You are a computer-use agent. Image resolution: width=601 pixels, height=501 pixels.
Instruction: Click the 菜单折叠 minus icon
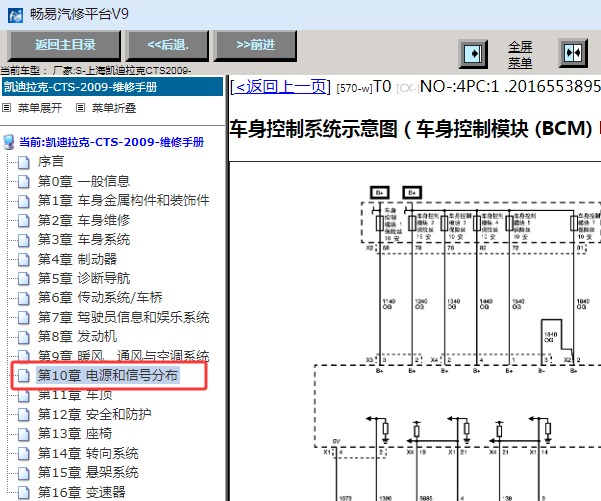tap(80, 108)
